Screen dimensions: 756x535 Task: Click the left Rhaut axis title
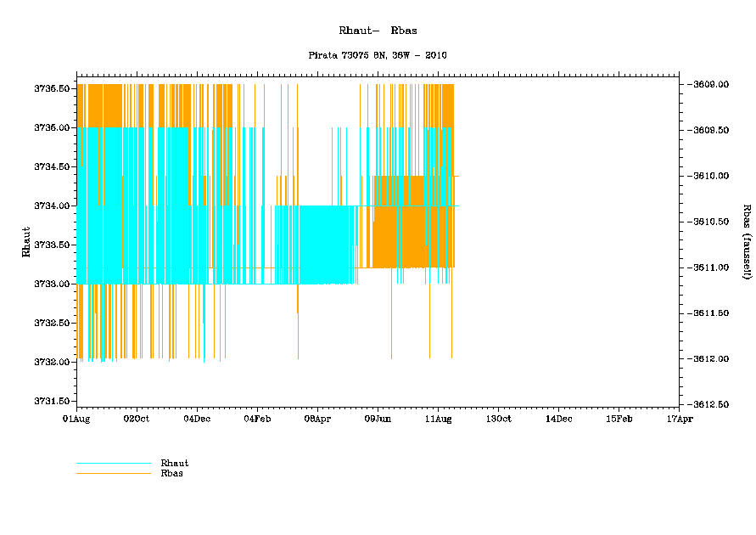(x=25, y=242)
